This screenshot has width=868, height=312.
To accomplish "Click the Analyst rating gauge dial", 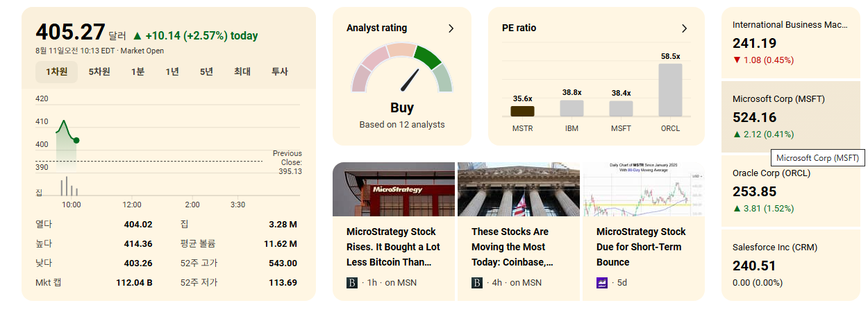I will coord(402,67).
